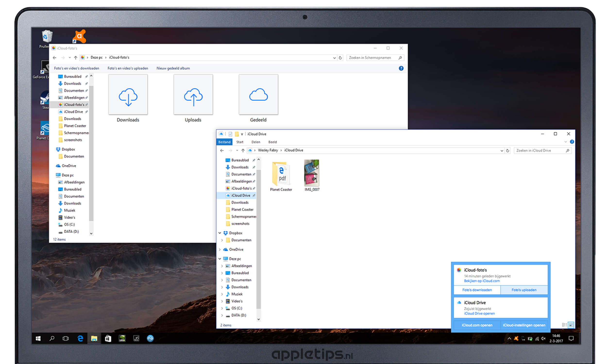Viewport: 607px width, 364px height.
Task: Switch to details view in iCloud Drive
Action: (x=564, y=325)
